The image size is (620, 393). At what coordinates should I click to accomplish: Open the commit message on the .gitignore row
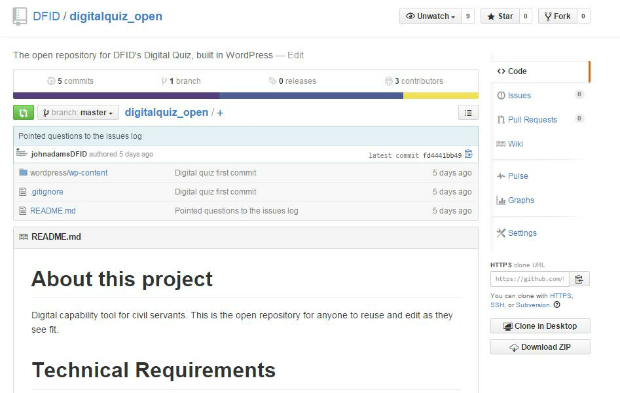coord(215,192)
